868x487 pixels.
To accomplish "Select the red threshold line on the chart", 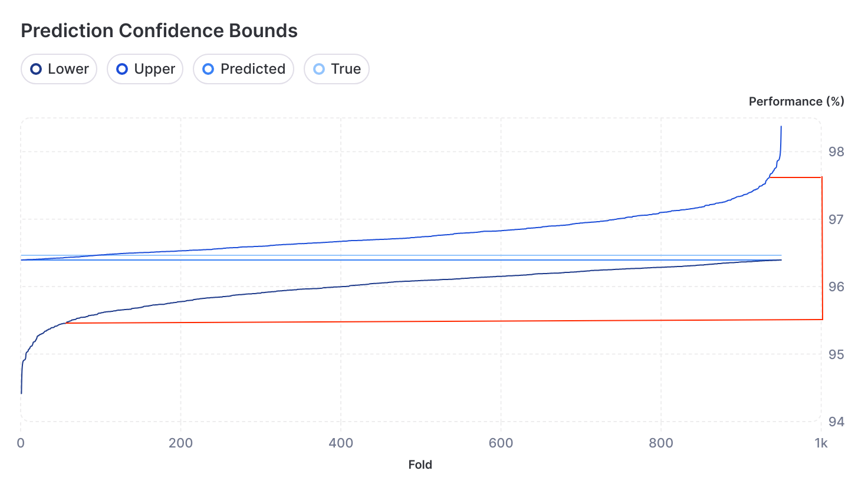I will tap(413, 320).
